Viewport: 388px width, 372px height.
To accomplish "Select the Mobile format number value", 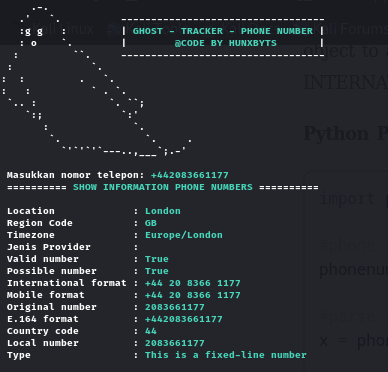I will [x=193, y=295].
